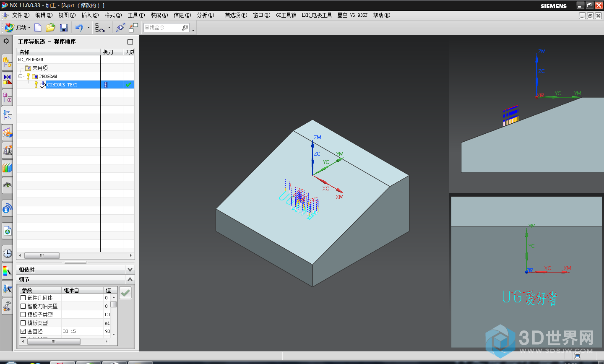604x364 pixels.
Task: Open the GC工具箱 menu
Action: (x=286, y=15)
